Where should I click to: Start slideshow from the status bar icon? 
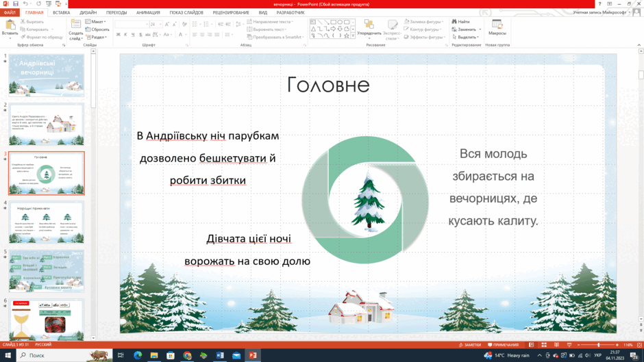click(x=569, y=345)
